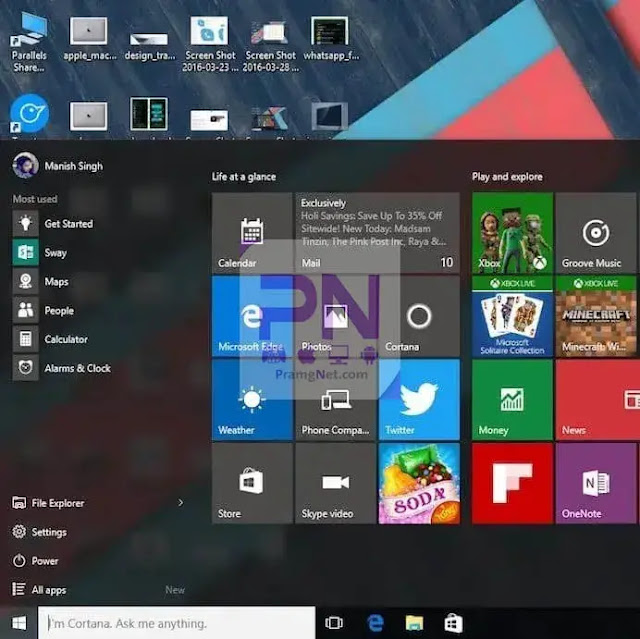The width and height of the screenshot is (640, 639).
Task: Open the Phone Companion tile
Action: [x=335, y=399]
